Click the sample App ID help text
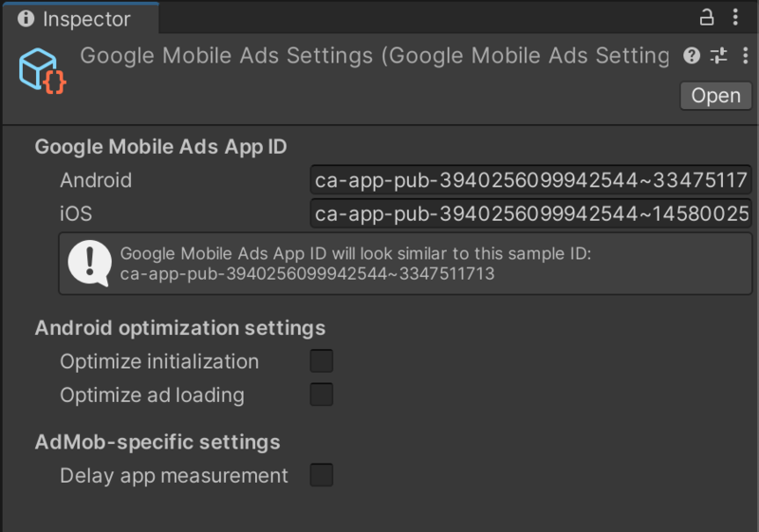The width and height of the screenshot is (759, 532). [356, 264]
